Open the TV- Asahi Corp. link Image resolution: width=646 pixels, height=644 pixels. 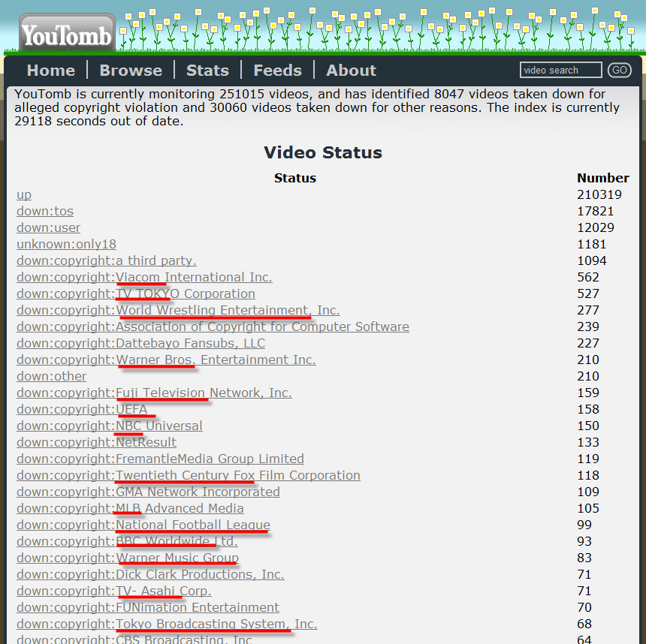(113, 591)
